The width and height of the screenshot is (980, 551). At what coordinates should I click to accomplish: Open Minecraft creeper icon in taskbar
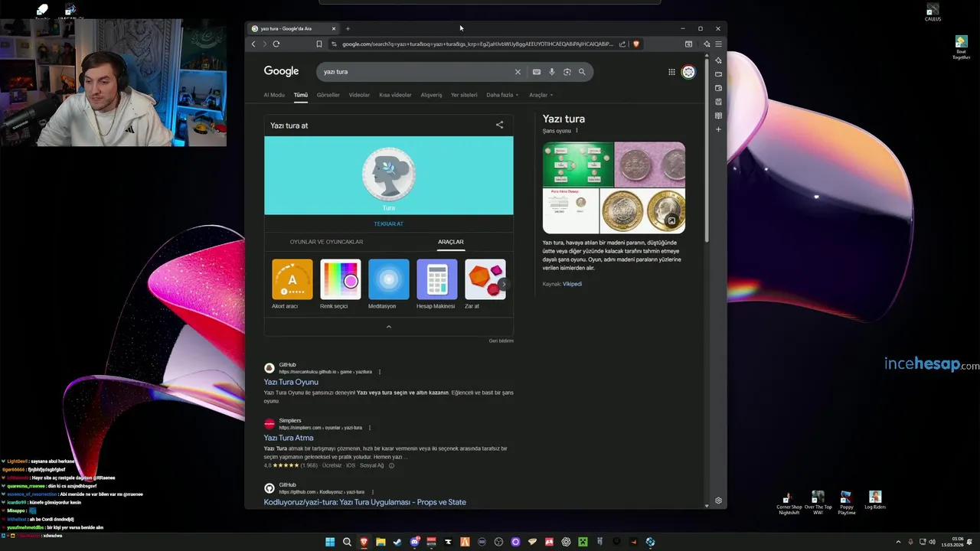tap(583, 542)
